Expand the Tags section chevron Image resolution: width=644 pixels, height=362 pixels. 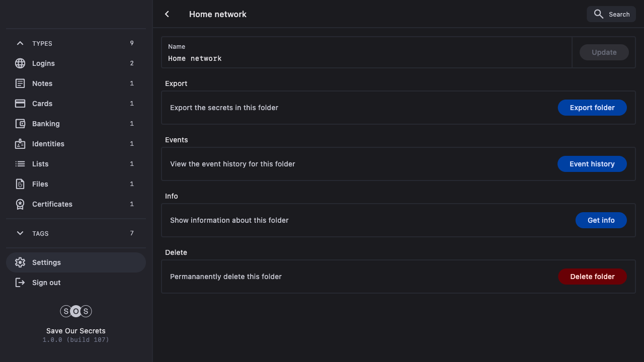click(x=20, y=233)
